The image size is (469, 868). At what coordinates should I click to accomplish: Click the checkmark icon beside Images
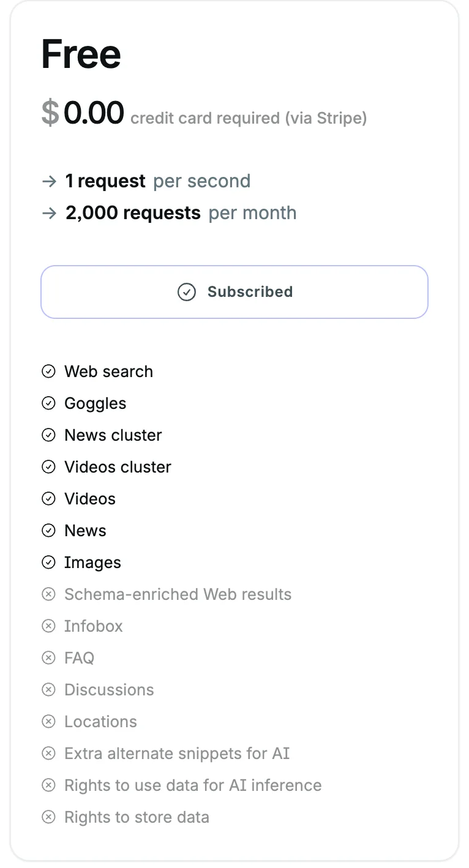coord(49,563)
